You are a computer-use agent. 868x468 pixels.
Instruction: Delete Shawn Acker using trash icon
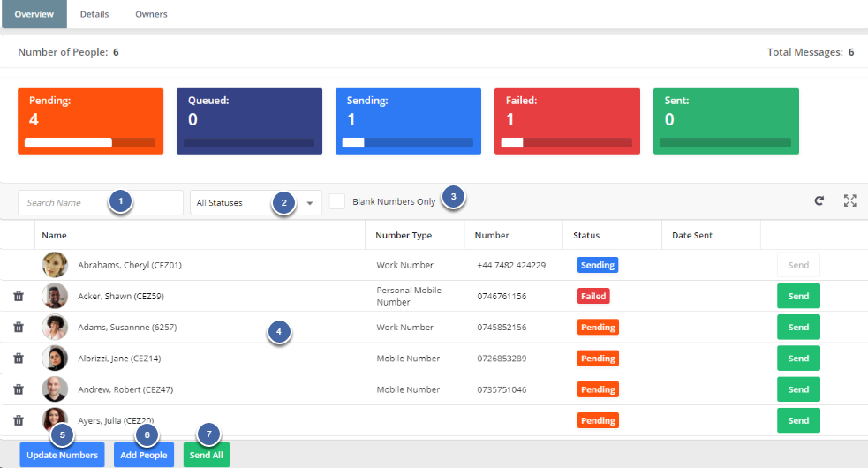(19, 297)
